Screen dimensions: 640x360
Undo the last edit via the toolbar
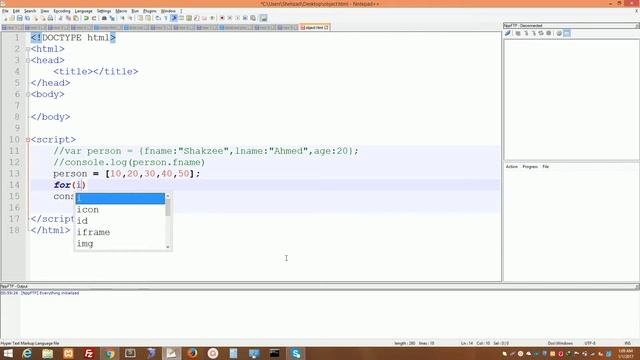click(x=86, y=18)
